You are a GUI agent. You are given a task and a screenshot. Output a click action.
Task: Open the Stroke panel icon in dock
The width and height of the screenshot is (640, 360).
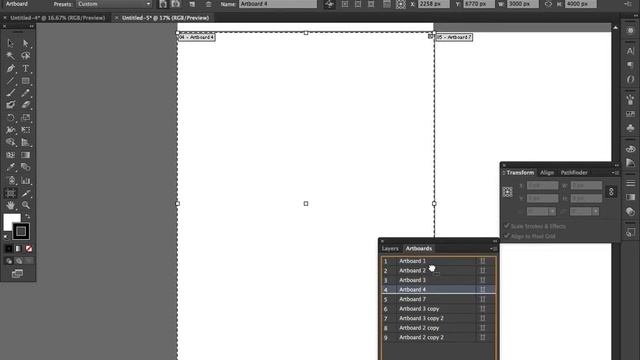[x=630, y=183]
